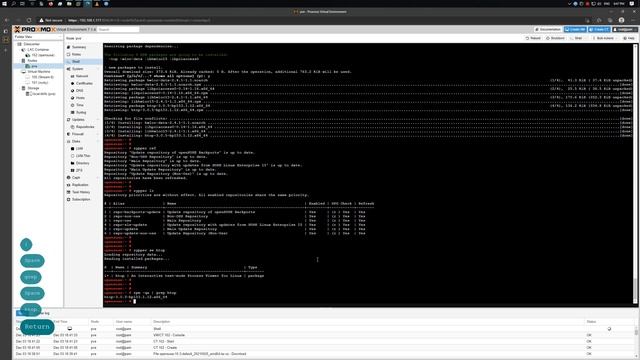Open the 'CT 102 - Start' task row
This screenshot has height=360, width=640.
(x=325, y=341)
